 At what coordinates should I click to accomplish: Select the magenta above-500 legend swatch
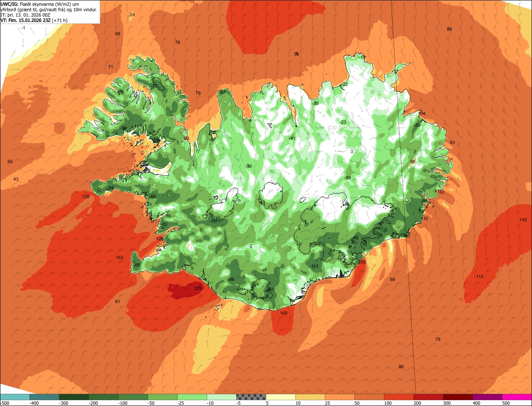click(x=517, y=397)
